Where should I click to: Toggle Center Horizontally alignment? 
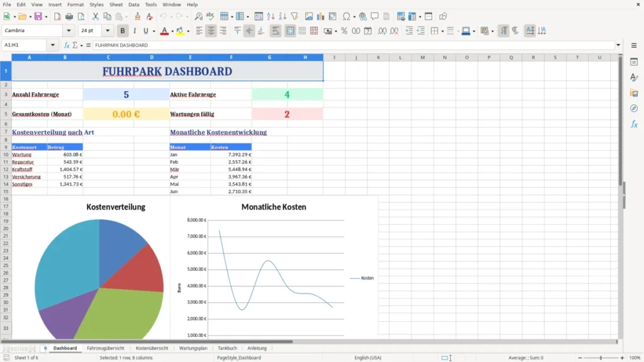[x=211, y=31]
